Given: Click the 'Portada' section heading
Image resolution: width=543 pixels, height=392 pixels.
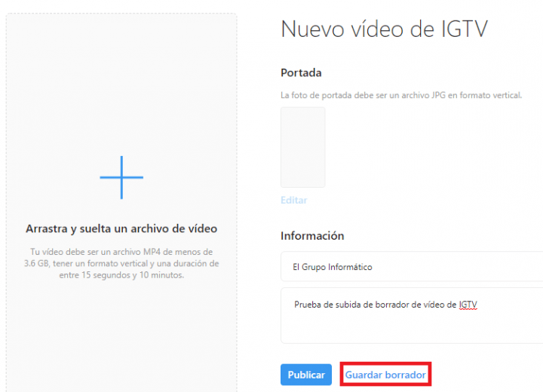Looking at the screenshot, I should click(301, 72).
